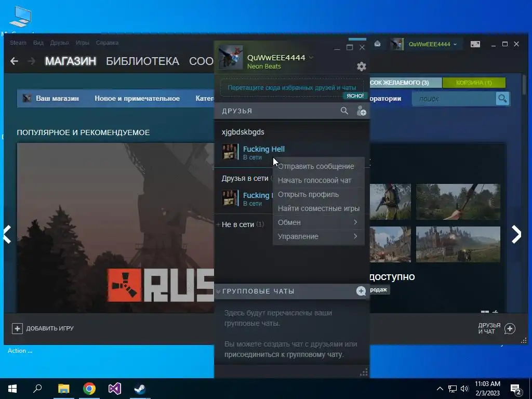The image size is (532, 399).
Task: Expand Trade (Обмен) submenu
Action: pos(318,222)
